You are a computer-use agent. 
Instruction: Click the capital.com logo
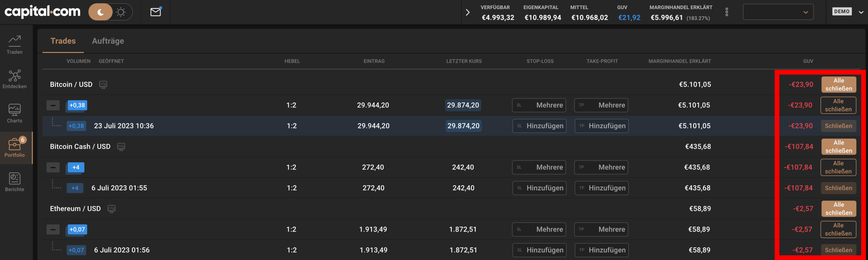point(43,12)
